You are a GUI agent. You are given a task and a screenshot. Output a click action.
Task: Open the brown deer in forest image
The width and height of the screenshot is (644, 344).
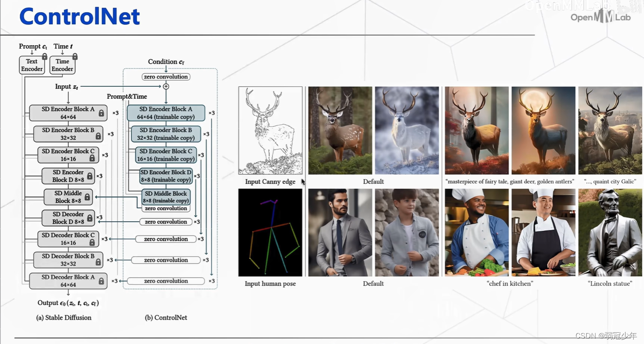click(340, 130)
